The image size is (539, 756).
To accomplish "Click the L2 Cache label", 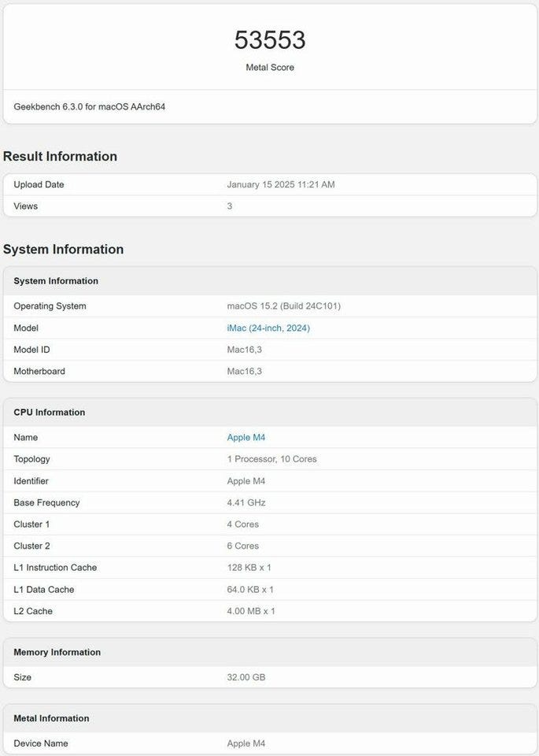I will [33, 611].
